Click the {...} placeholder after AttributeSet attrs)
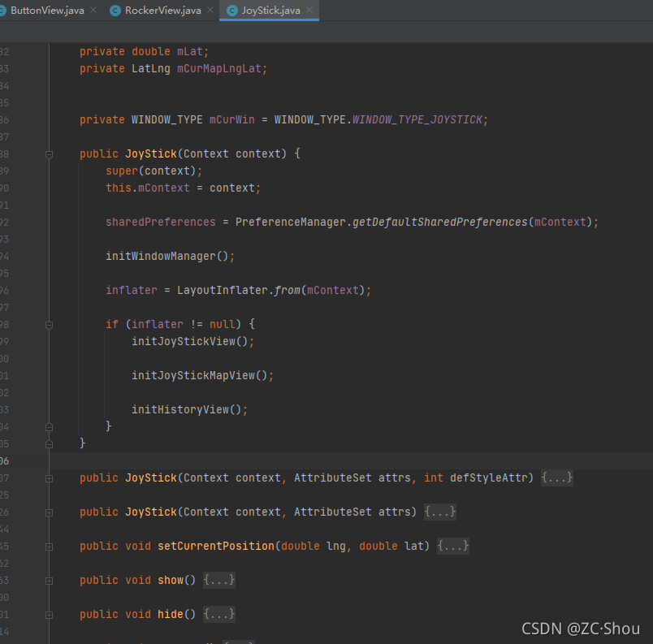 [x=439, y=512]
